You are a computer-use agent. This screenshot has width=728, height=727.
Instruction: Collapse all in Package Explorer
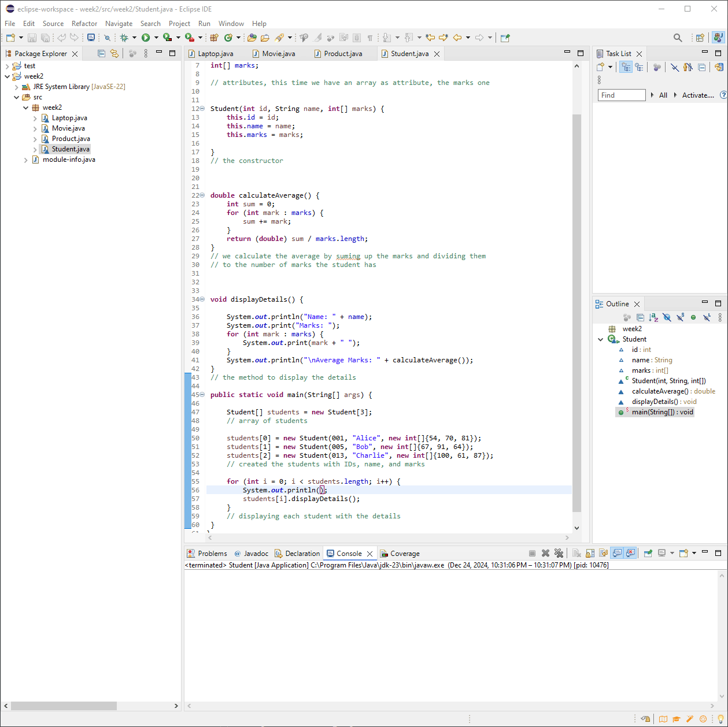pos(102,53)
